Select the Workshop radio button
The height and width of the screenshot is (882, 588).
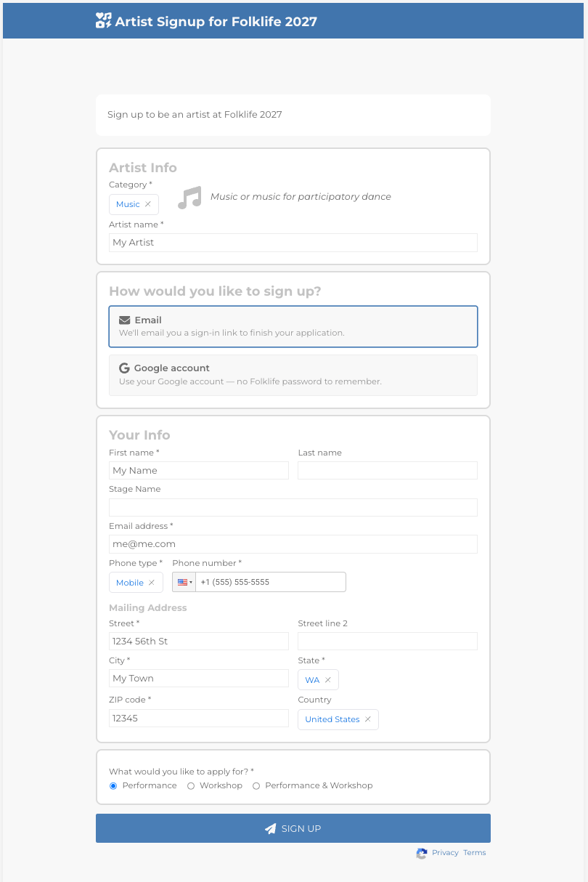(191, 786)
